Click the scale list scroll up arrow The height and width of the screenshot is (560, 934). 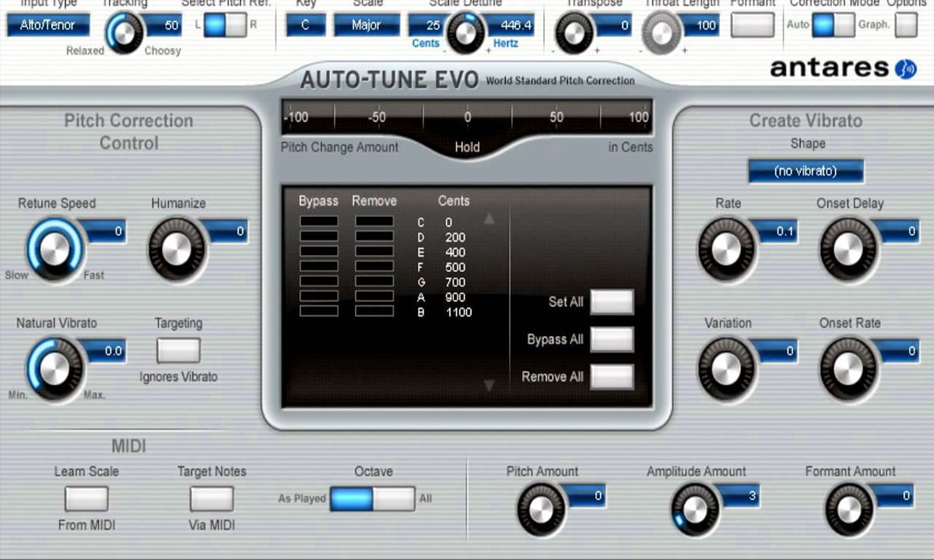(489, 219)
